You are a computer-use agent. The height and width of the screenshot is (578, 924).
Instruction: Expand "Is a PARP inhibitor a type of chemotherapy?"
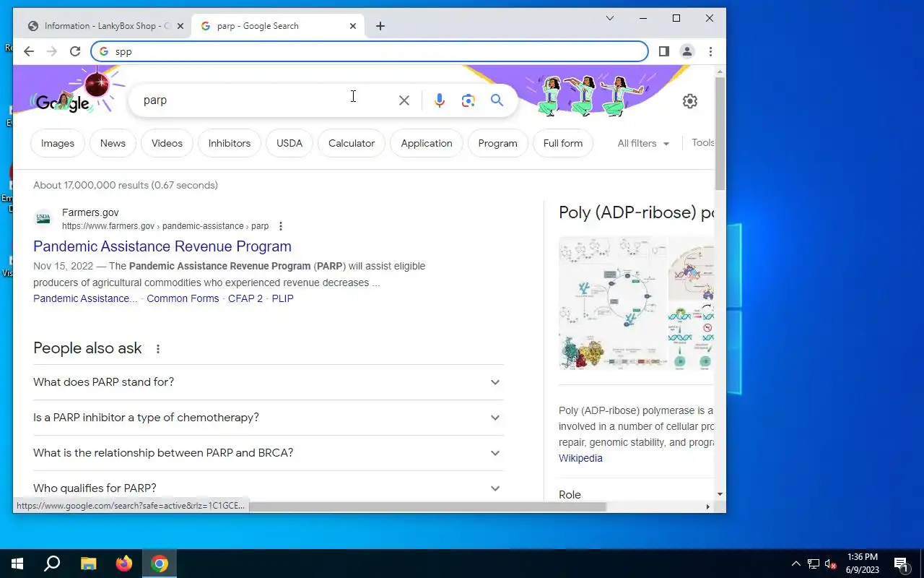[269, 418]
